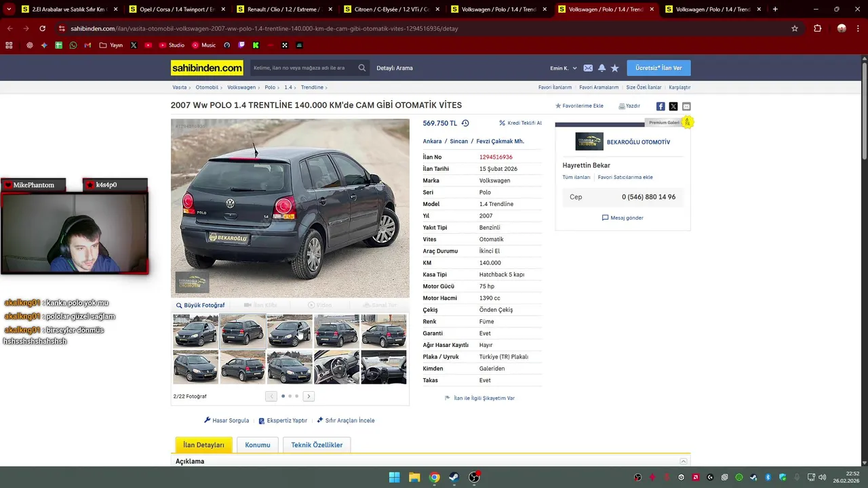868x488 pixels.
Task: Open the Chrome extensions puzzle icon
Action: pyautogui.click(x=817, y=28)
